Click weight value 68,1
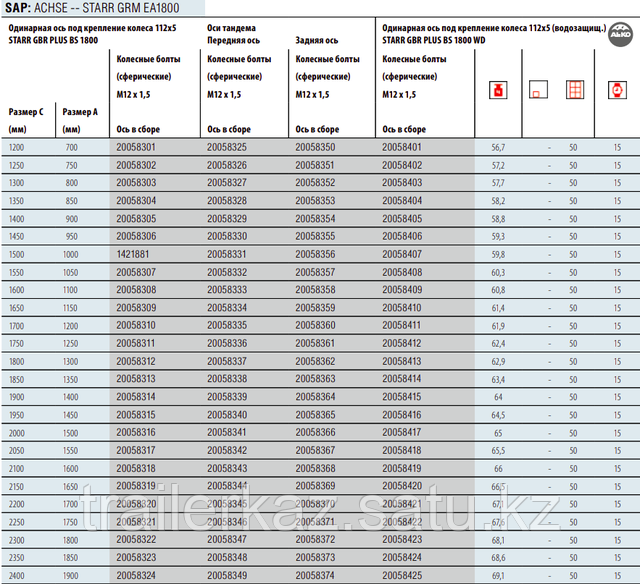The height and width of the screenshot is (584, 640). [498, 540]
